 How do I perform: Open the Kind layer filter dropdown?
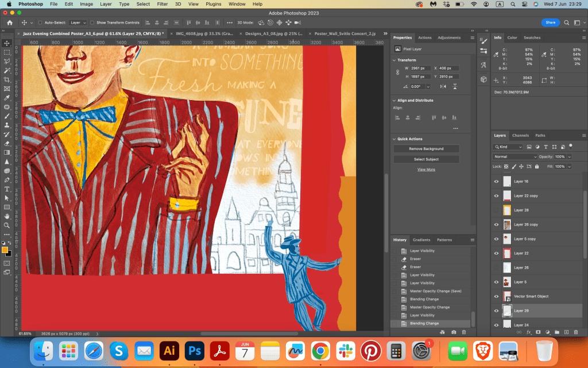click(x=509, y=147)
